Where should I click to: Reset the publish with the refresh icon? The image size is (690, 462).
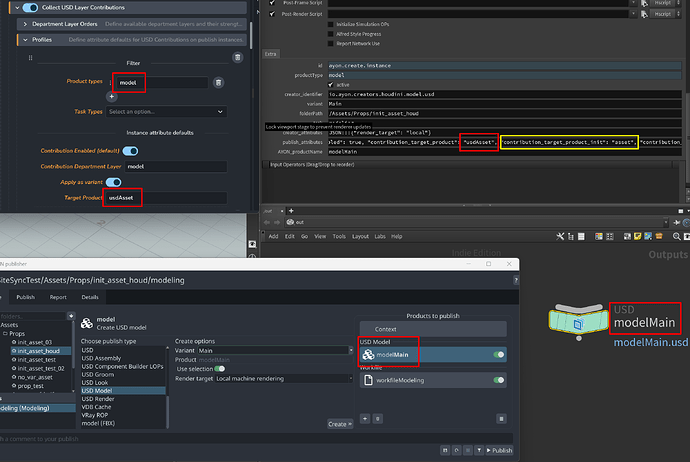pyautogui.click(x=456, y=450)
